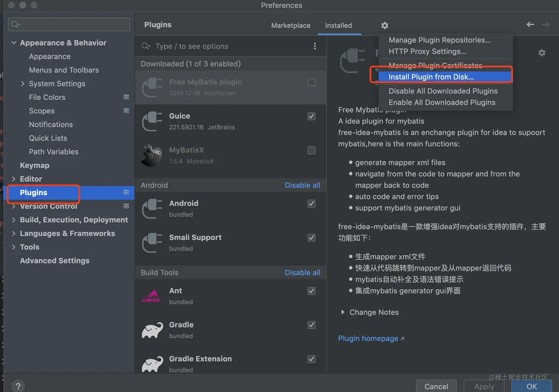Viewport: 559px width, 392px height.
Task: Collapse the Appearance & Behavior section
Action: 14,42
